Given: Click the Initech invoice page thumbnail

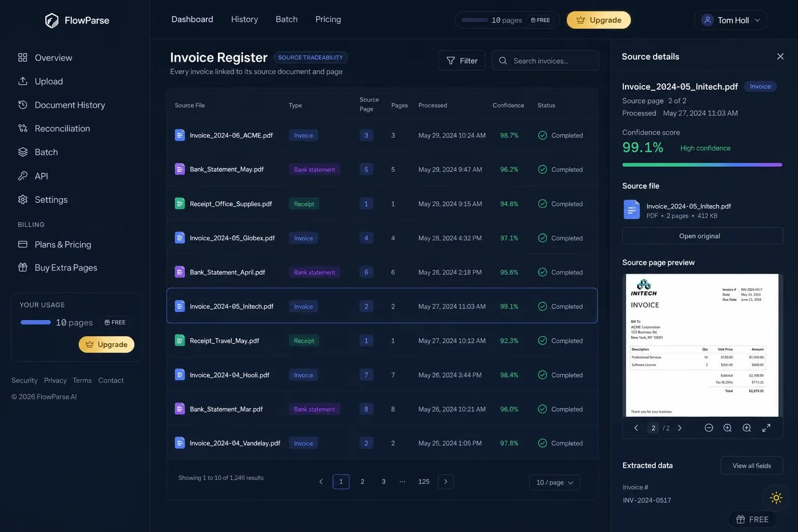Looking at the screenshot, I should coord(702,345).
